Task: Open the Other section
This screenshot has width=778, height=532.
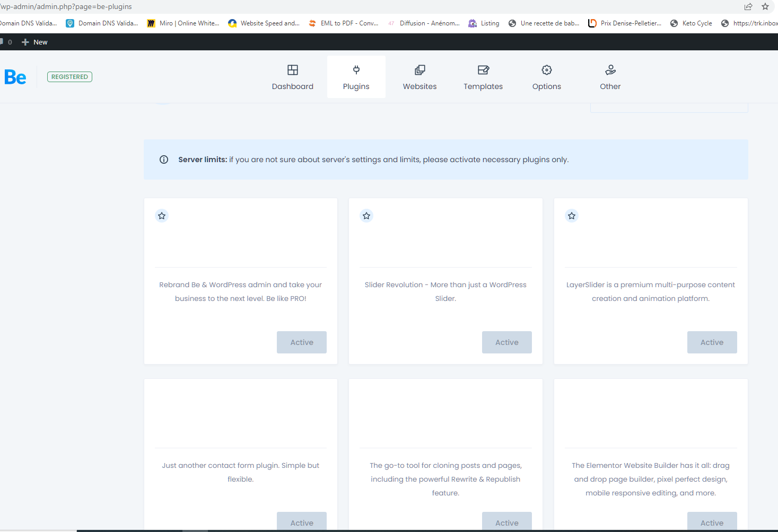Action: 610,77
